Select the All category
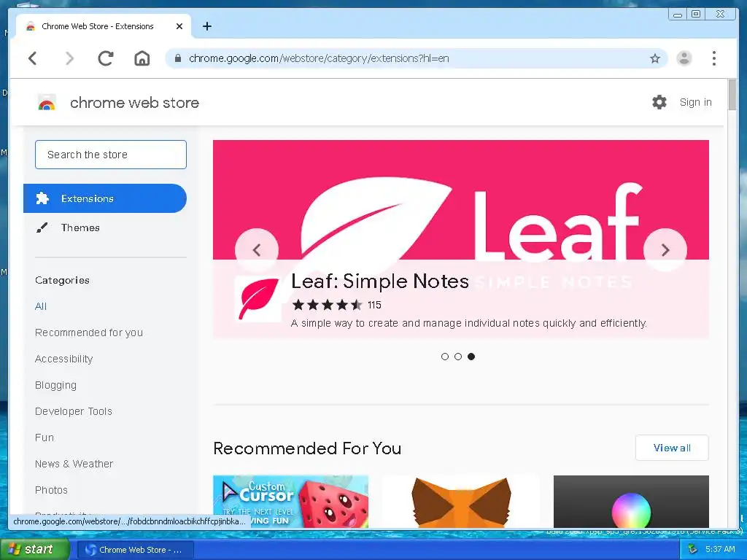This screenshot has width=747, height=560. tap(41, 306)
